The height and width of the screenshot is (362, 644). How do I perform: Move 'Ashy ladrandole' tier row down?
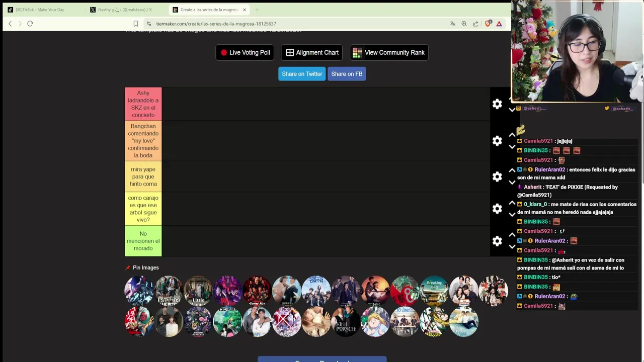[512, 110]
